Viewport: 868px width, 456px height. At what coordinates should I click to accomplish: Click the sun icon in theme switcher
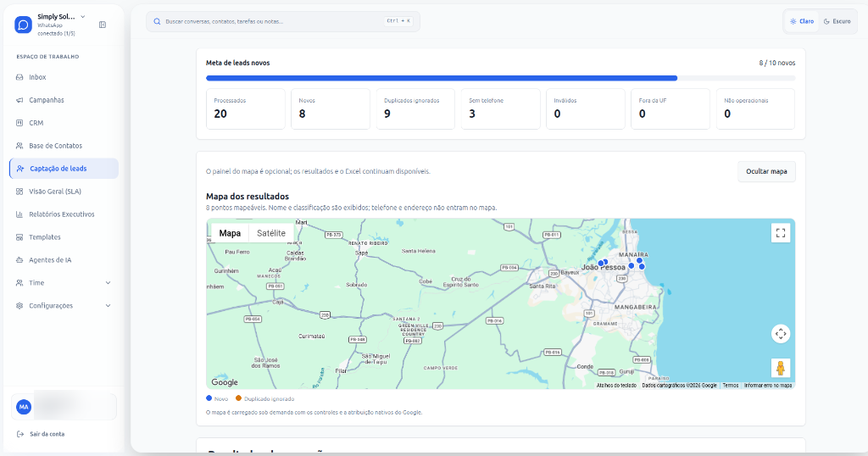point(793,21)
